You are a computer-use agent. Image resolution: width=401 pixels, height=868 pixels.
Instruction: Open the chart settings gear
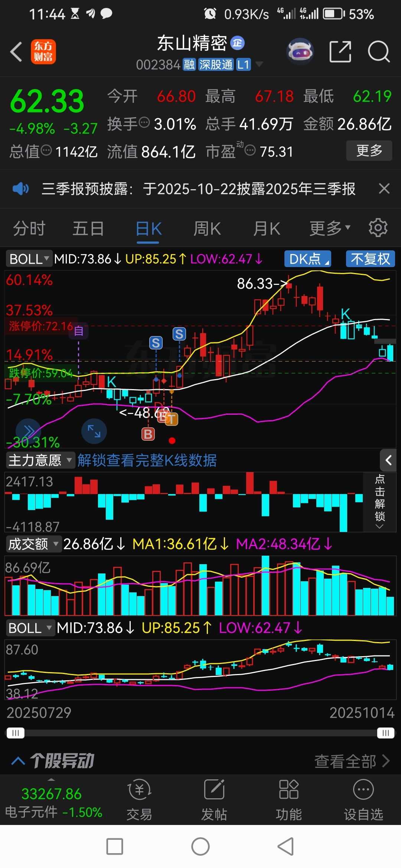click(x=378, y=228)
